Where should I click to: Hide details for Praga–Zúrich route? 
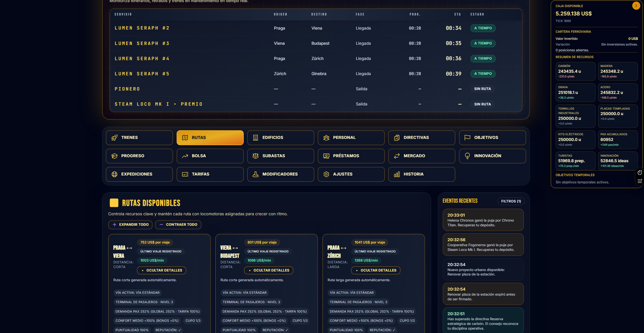point(376,270)
